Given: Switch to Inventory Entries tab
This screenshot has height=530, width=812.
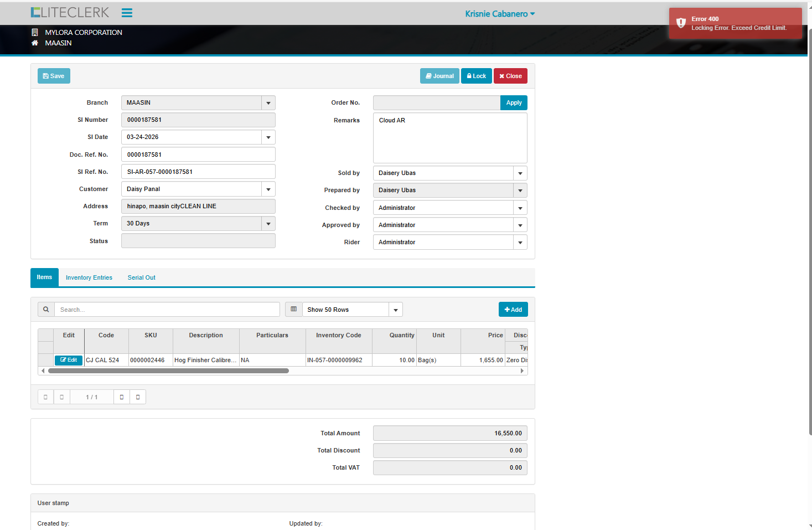Looking at the screenshot, I should [89, 278].
